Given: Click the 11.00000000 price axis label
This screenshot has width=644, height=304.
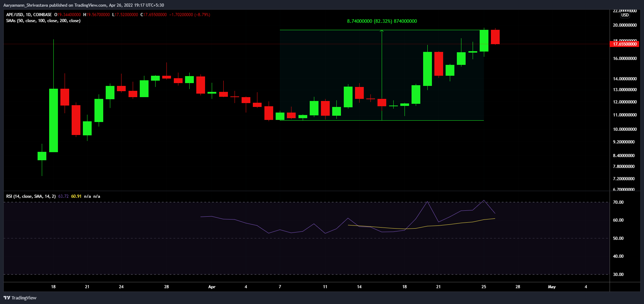Looking at the screenshot, I should [x=625, y=115].
